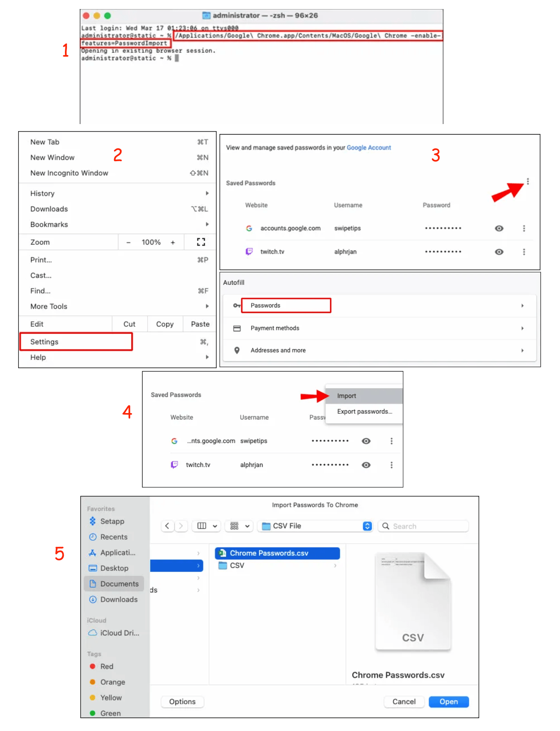Open the History submenu
Viewport: 560px width, 731px height.
[117, 193]
